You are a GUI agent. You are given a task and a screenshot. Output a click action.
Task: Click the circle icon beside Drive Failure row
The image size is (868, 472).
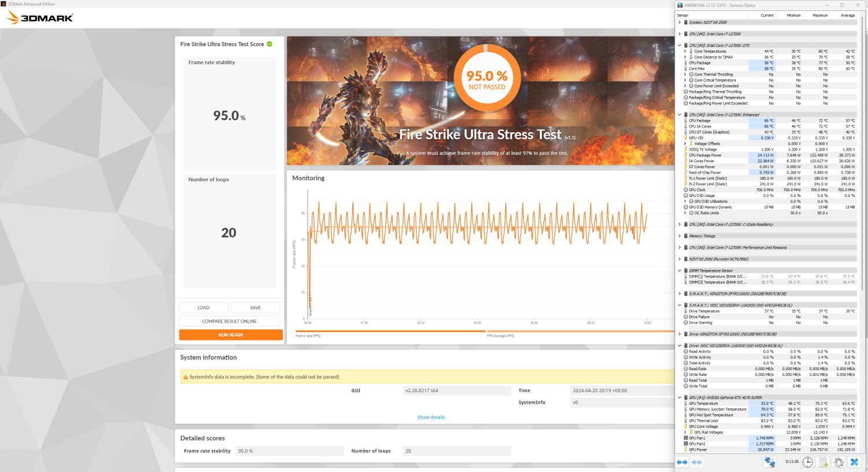pos(686,317)
